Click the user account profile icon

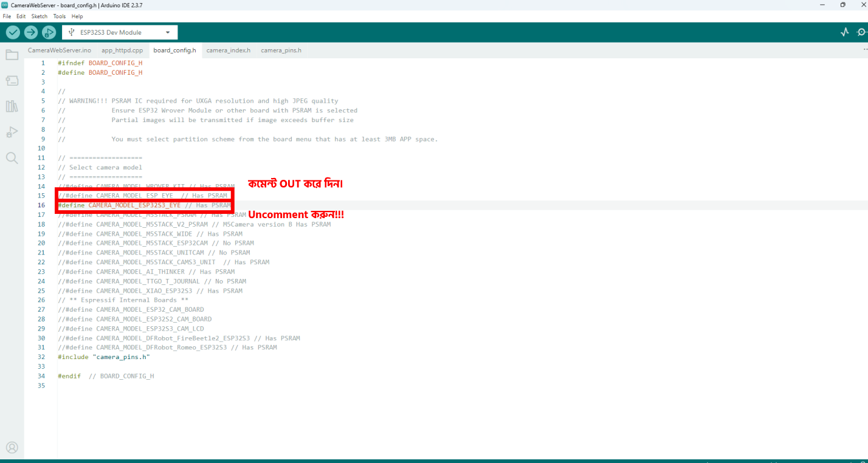(x=12, y=448)
